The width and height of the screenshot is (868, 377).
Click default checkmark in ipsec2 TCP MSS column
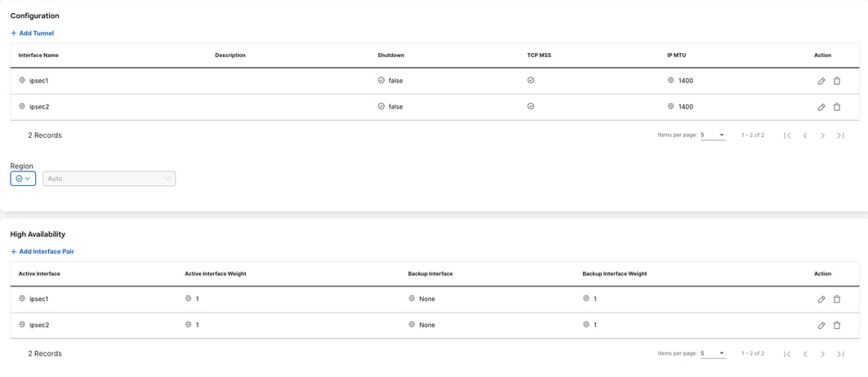(530, 106)
